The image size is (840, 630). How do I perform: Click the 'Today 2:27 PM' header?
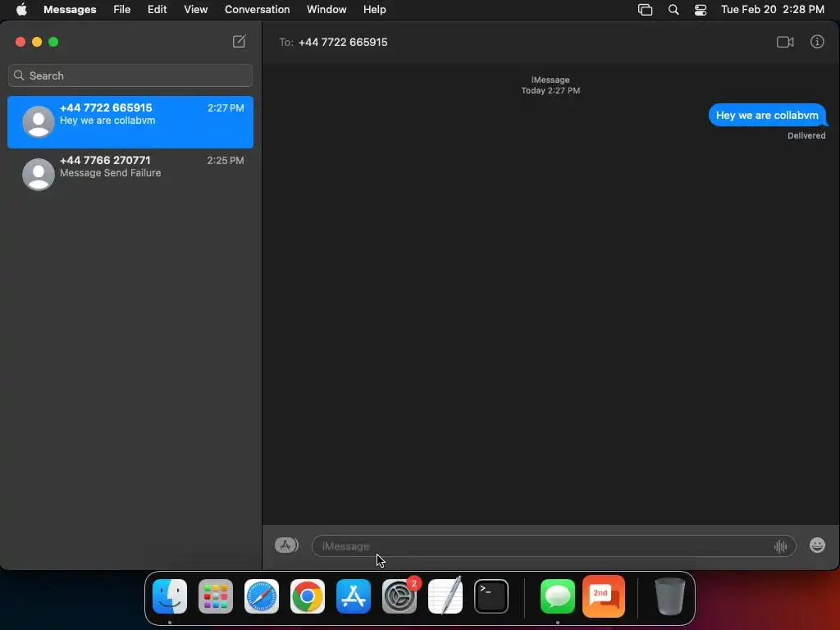pyautogui.click(x=550, y=90)
